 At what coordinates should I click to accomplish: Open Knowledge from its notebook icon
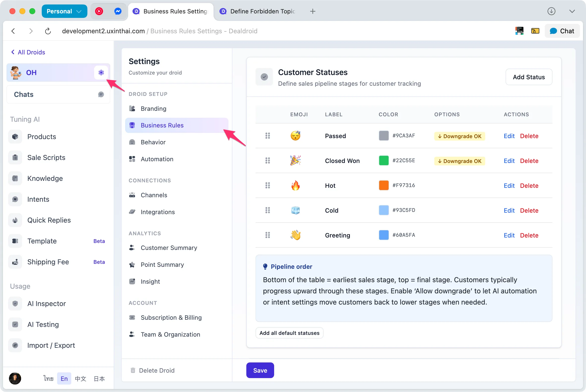pyautogui.click(x=15, y=178)
